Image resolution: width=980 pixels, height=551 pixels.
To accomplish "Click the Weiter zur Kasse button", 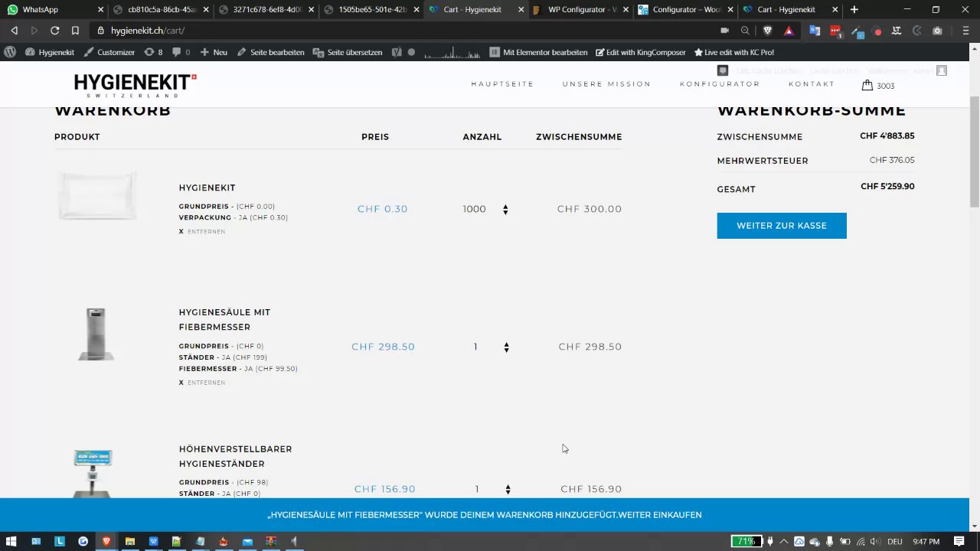I will [782, 226].
